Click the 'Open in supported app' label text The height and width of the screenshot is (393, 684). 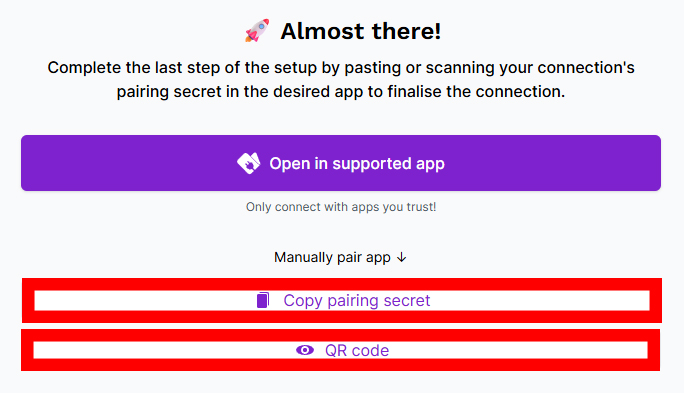(357, 164)
